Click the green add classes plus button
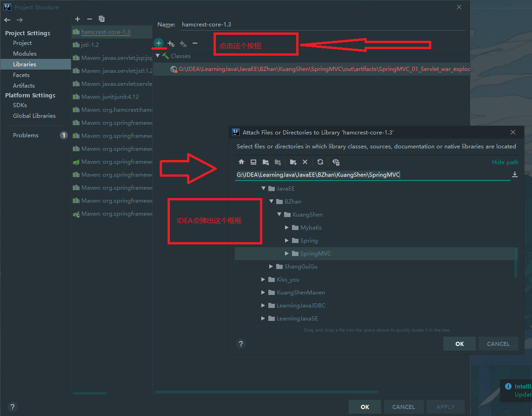The width and height of the screenshot is (532, 416). [x=158, y=43]
